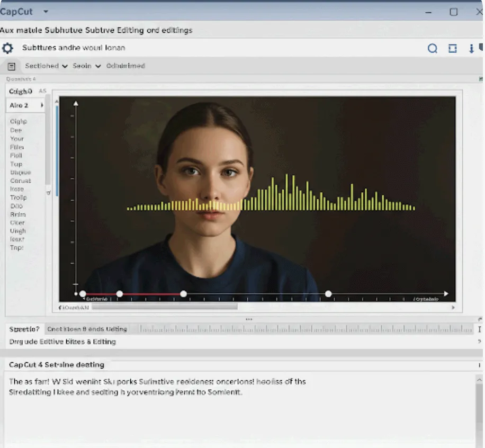Open the CapCut 4 Setaine deating header
The width and height of the screenshot is (485, 448).
[57, 365]
